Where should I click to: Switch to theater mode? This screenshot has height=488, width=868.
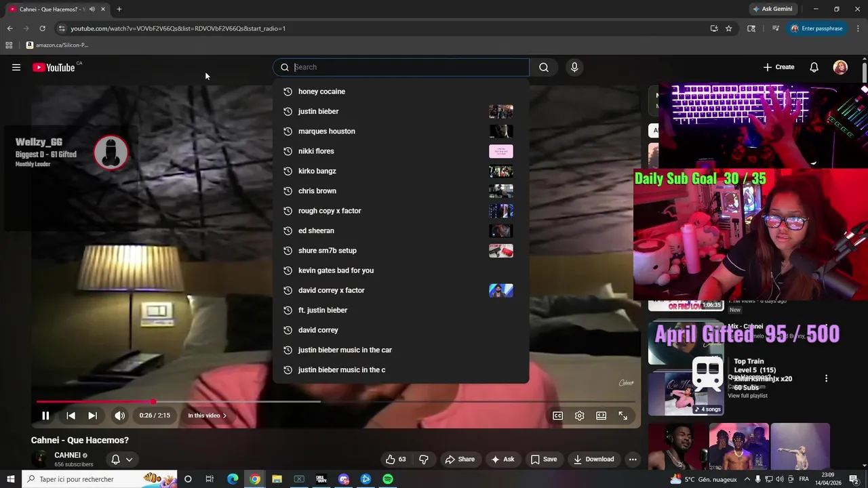(x=601, y=415)
